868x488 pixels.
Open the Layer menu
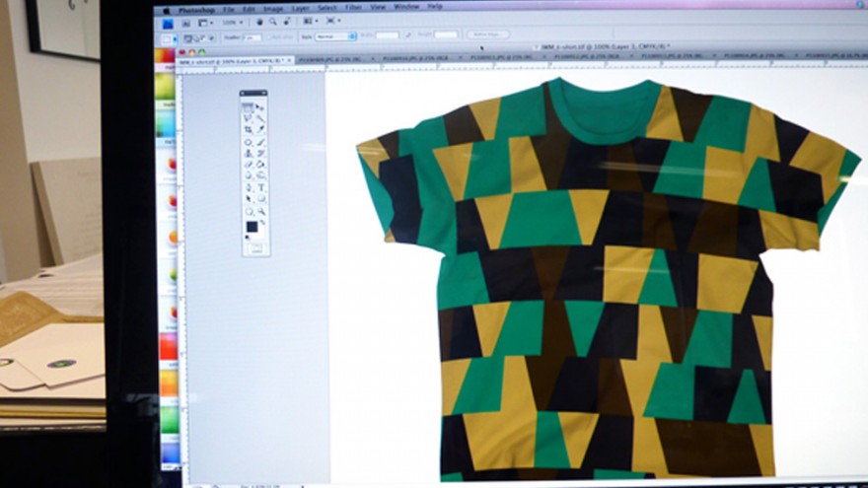(x=301, y=8)
